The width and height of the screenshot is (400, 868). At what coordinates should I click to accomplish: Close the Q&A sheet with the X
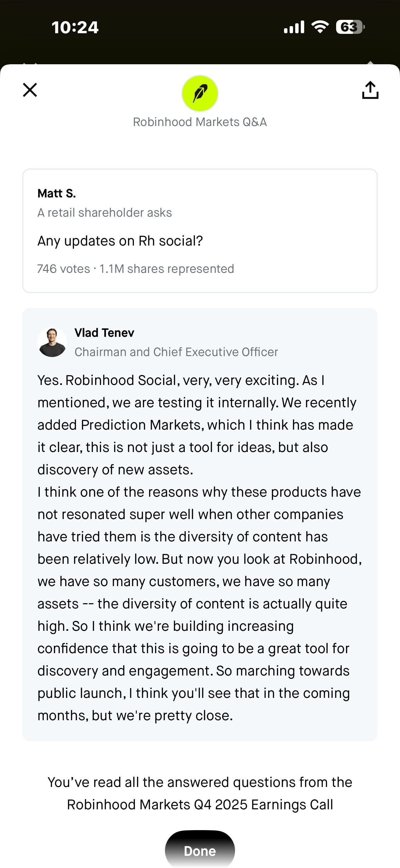pyautogui.click(x=30, y=90)
